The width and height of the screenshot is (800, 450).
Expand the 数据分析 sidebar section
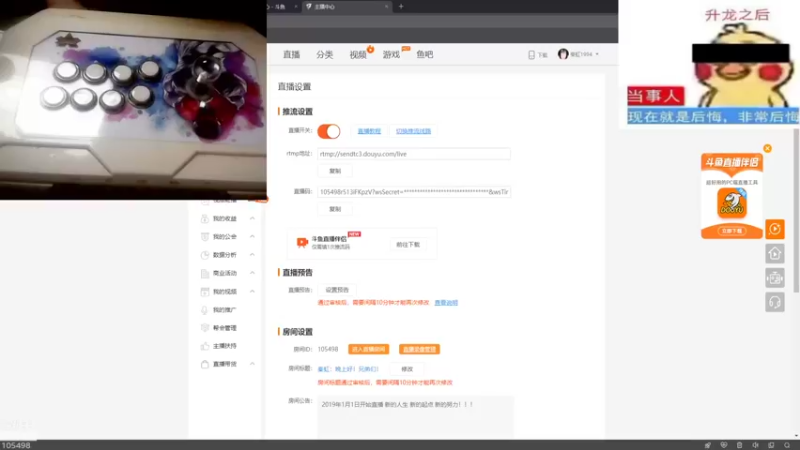coord(252,255)
